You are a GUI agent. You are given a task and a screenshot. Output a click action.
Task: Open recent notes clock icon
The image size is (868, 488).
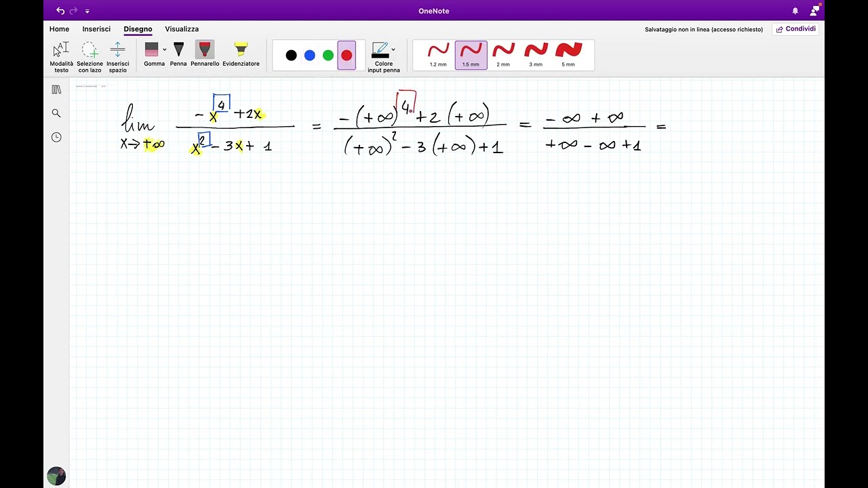[56, 137]
